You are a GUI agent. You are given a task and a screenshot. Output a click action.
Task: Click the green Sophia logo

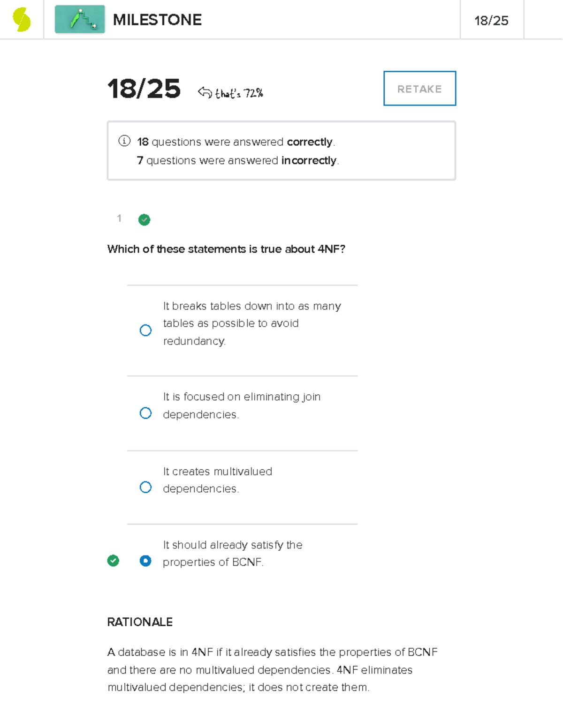click(x=22, y=20)
